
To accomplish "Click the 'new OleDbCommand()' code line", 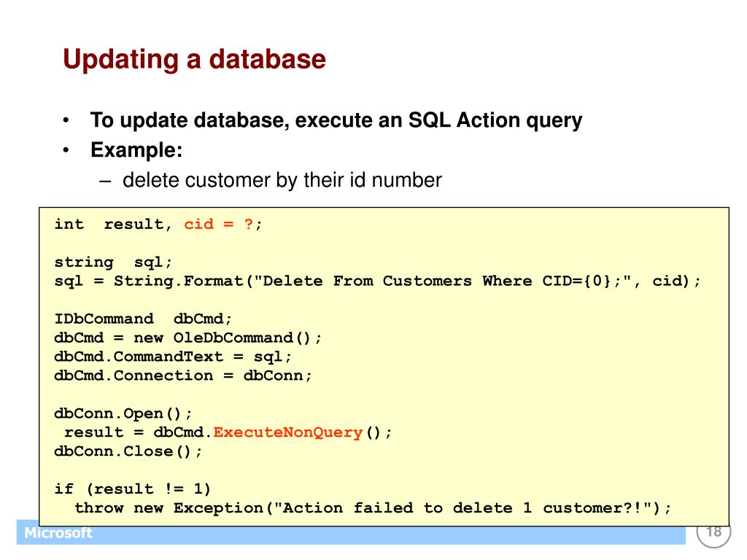I will click(x=188, y=338).
